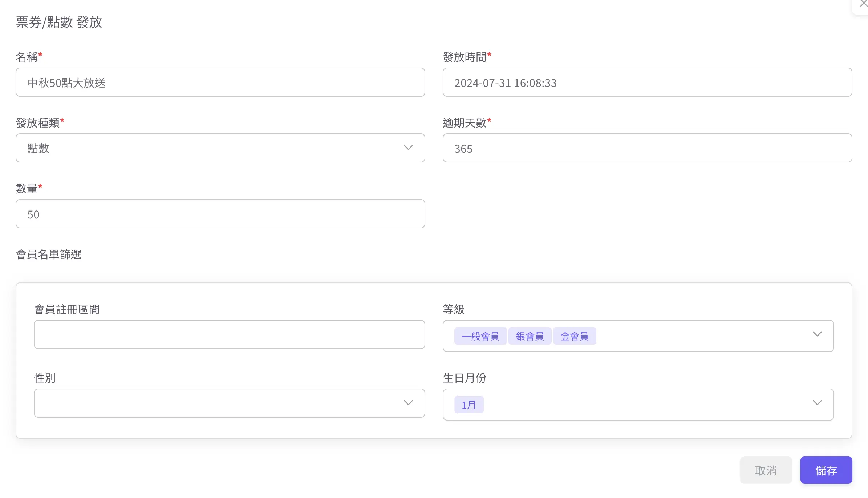Expand the 等級 multi-select chevron

point(817,334)
